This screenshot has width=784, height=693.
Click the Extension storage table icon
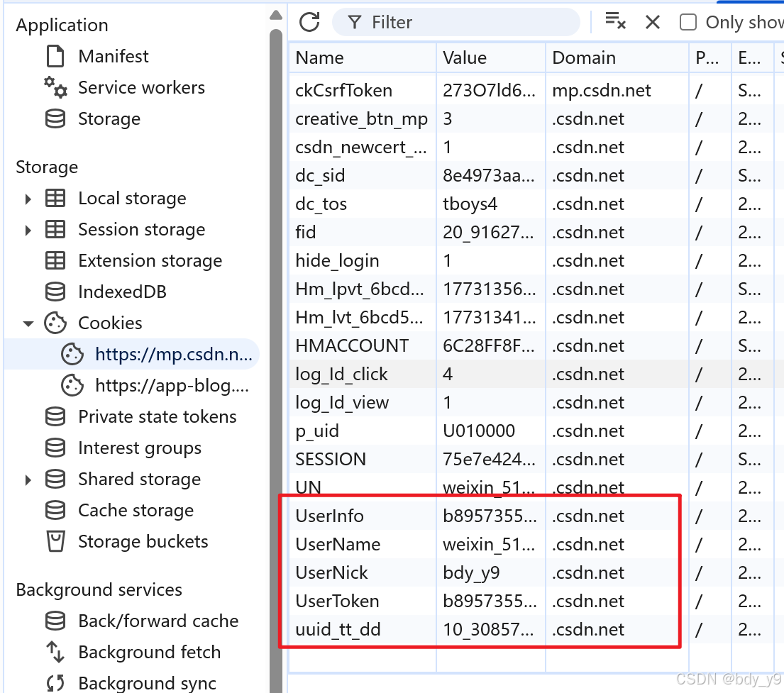pyautogui.click(x=55, y=260)
